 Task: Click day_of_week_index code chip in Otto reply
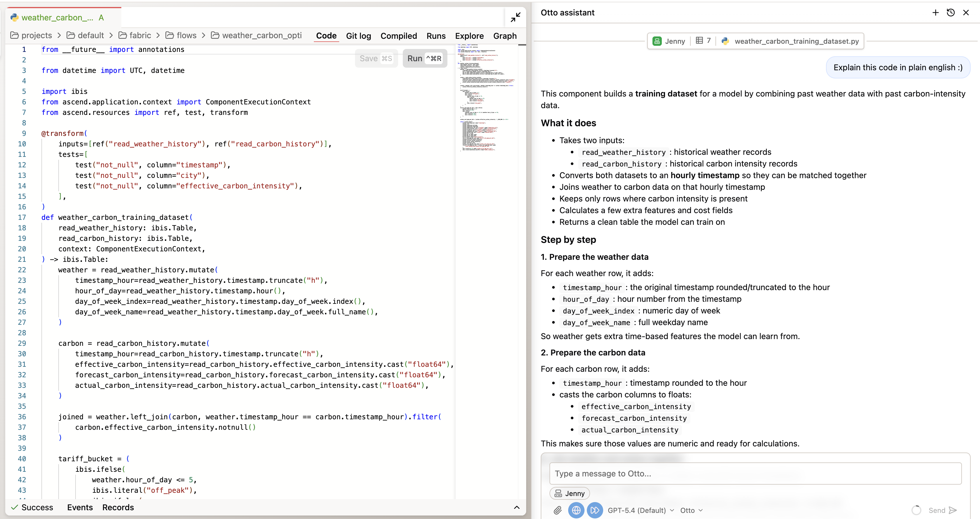pos(598,311)
